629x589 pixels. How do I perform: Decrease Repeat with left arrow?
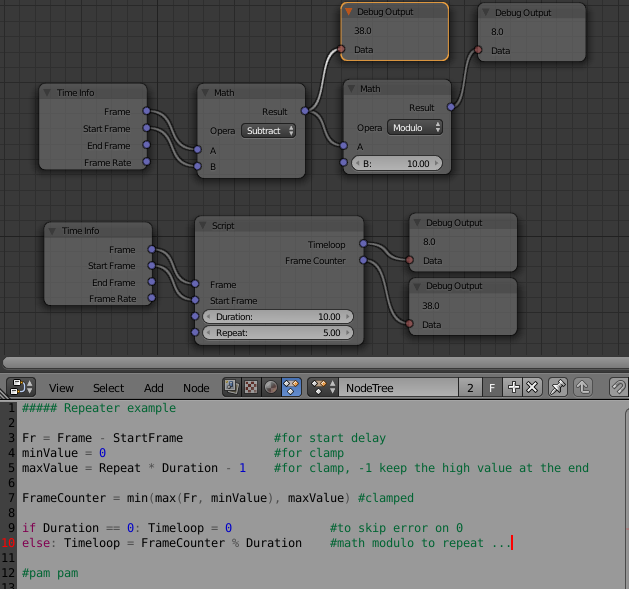(x=208, y=333)
